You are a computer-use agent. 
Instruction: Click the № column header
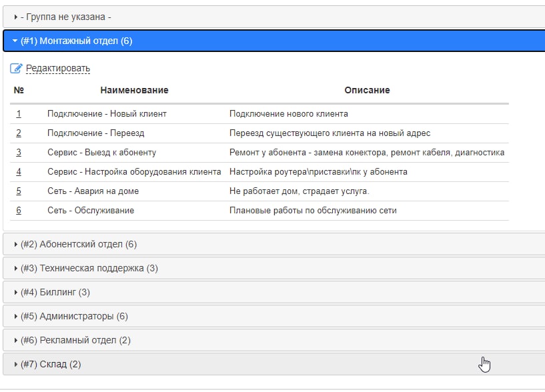coord(19,90)
